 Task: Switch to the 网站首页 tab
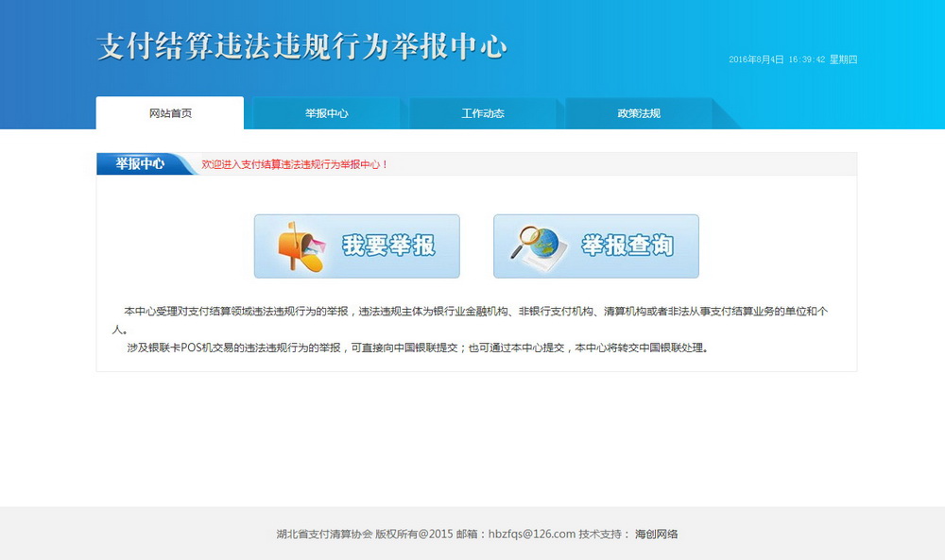170,113
